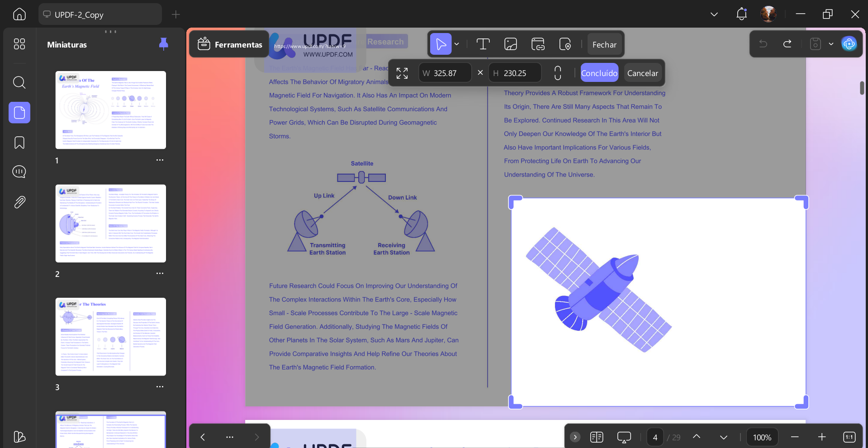The width and height of the screenshot is (868, 448).
Task: Open page 3 options ellipsis
Action: pos(160,386)
